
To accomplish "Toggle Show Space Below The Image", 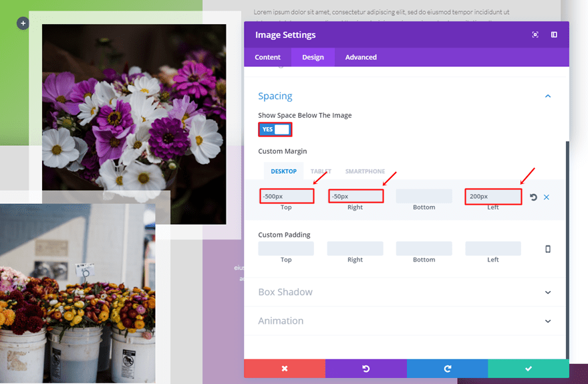I will pyautogui.click(x=275, y=130).
